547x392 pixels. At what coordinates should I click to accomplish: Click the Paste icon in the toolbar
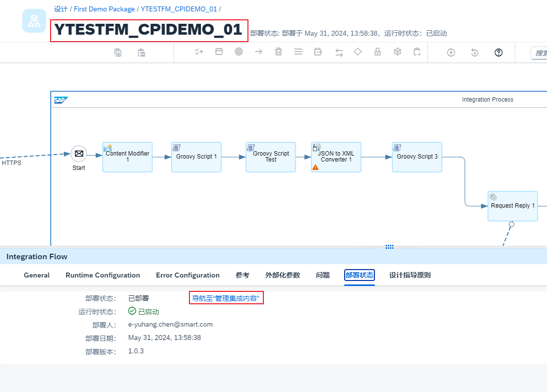(141, 52)
